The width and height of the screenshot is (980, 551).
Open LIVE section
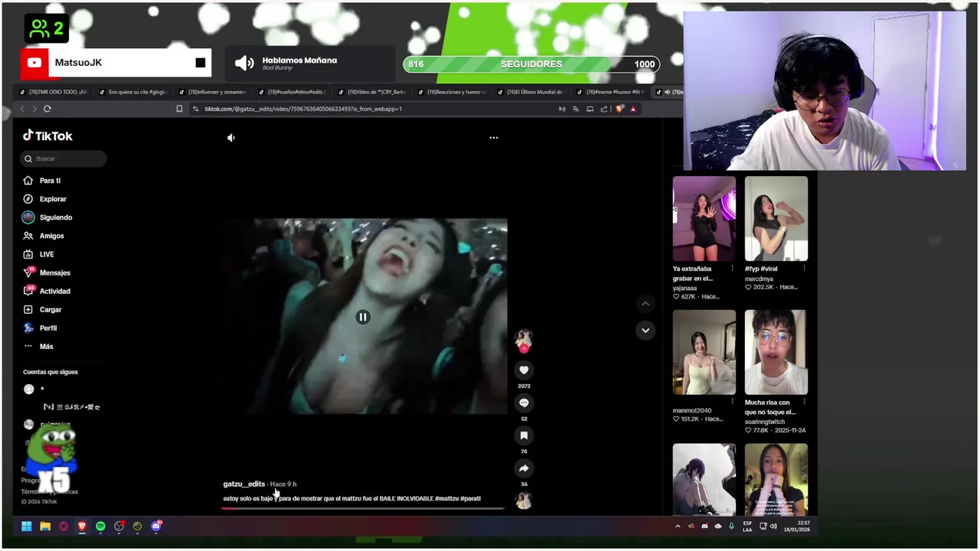click(39, 254)
